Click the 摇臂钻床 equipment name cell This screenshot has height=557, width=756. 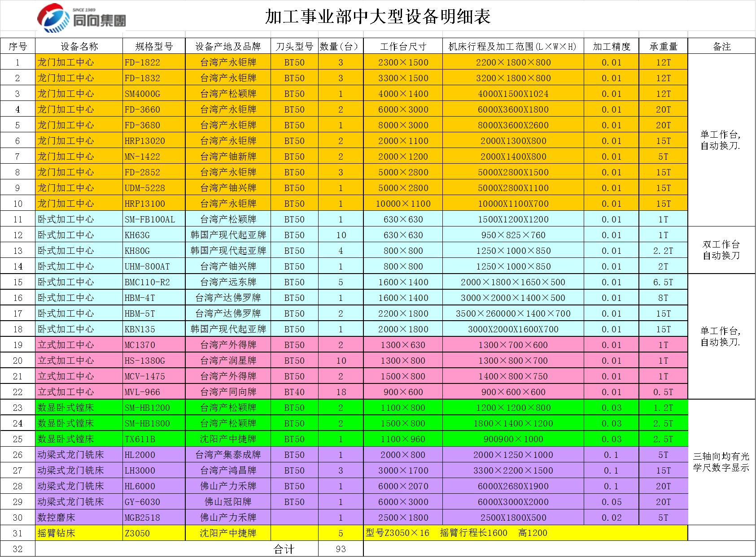[x=79, y=533]
